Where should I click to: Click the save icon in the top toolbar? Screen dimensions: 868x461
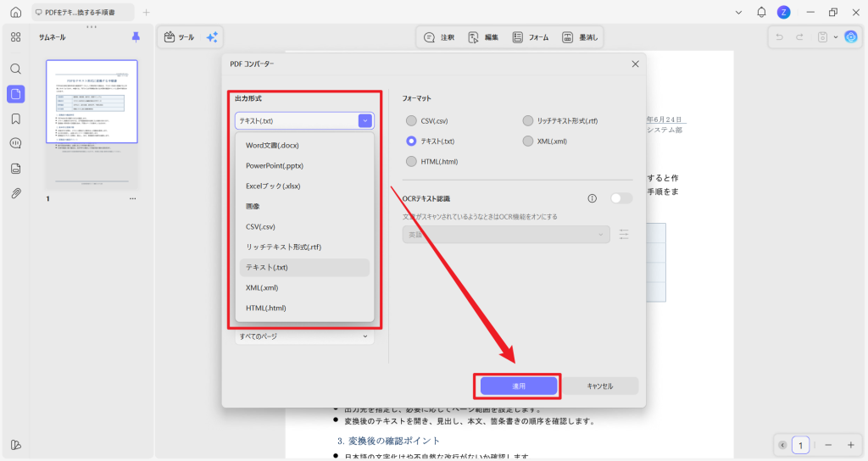822,37
